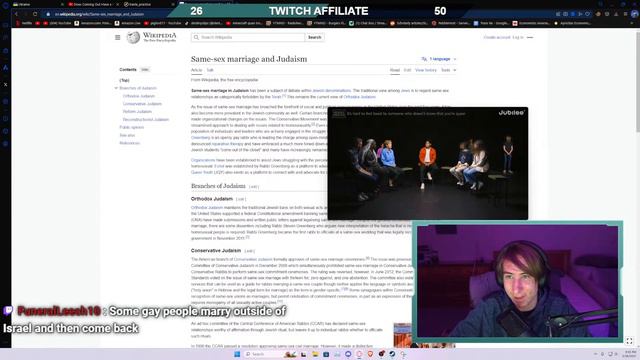Click the edit link beside the Conservative Judaism heading
Screen dimensions: 640x360
click(249, 251)
